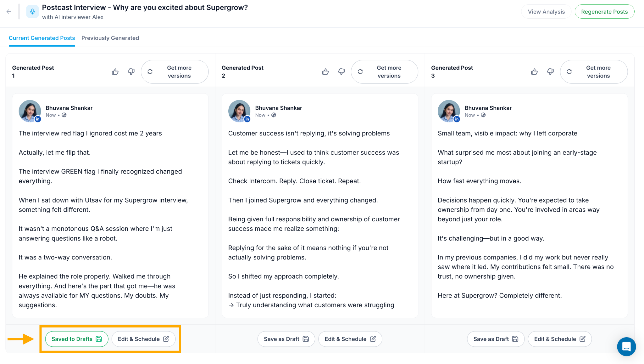Click the back arrow icon
This screenshot has width=644, height=364.
9,12
